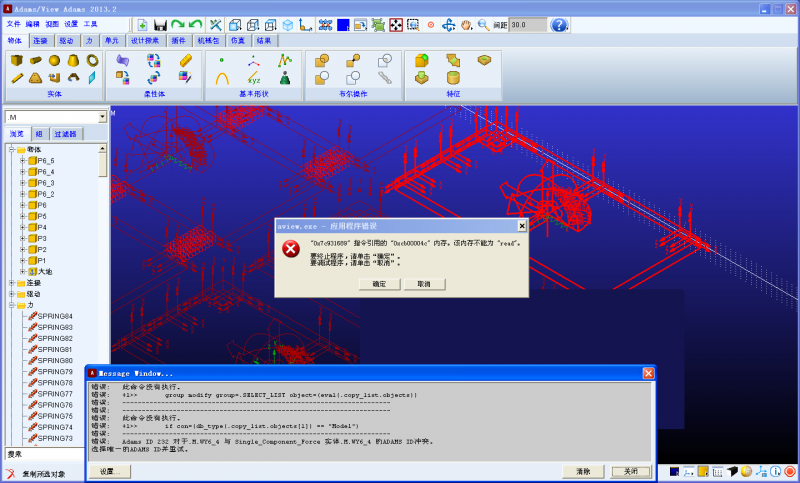Click the Boolean unite icon

click(x=322, y=61)
